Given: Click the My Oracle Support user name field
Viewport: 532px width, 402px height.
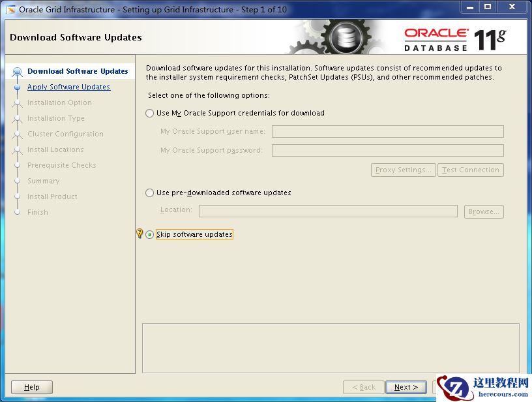Looking at the screenshot, I should pyautogui.click(x=388, y=131).
